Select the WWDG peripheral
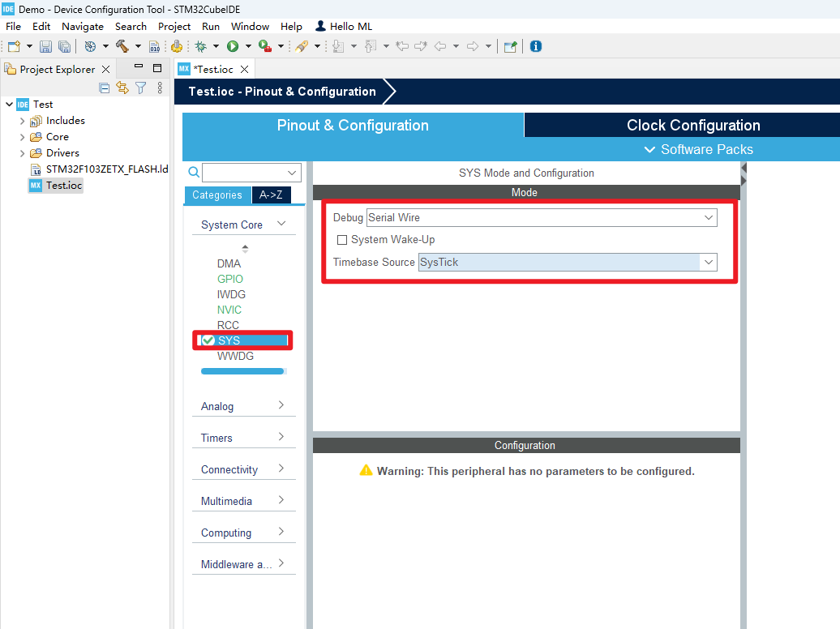The height and width of the screenshot is (629, 840). coord(235,357)
